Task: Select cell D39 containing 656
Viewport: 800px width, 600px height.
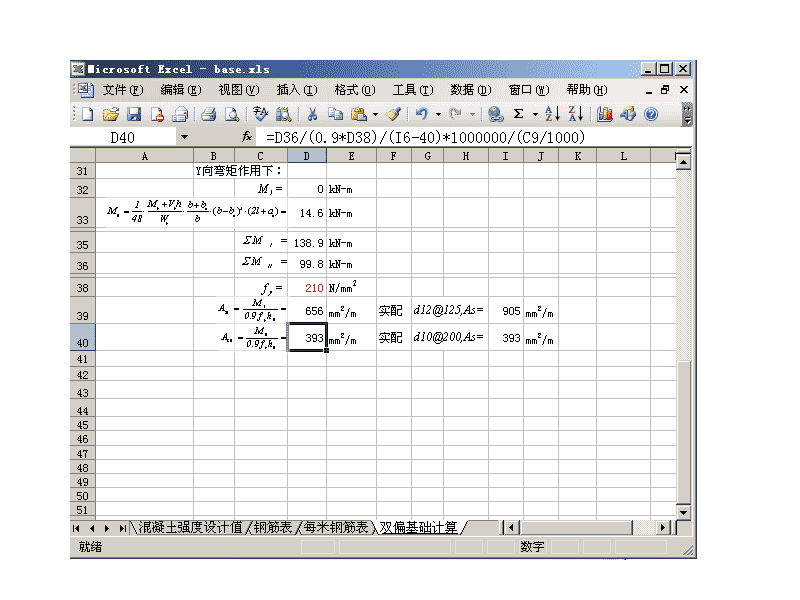Action: pos(307,310)
